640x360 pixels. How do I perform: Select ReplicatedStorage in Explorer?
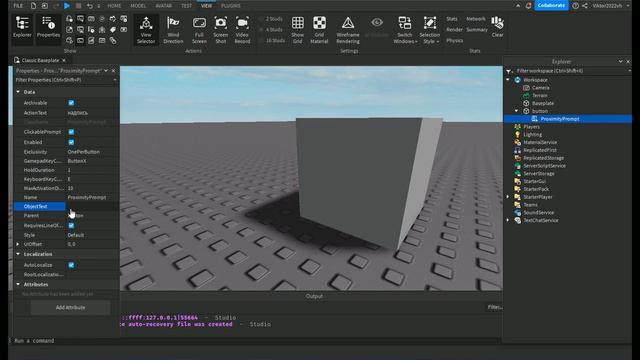point(543,158)
